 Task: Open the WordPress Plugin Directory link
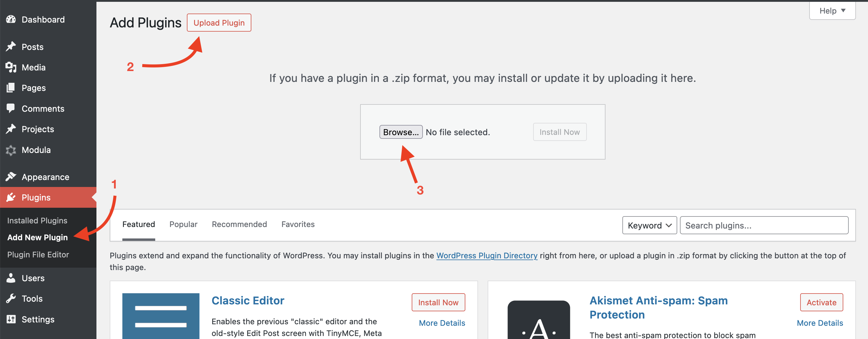pyautogui.click(x=486, y=256)
